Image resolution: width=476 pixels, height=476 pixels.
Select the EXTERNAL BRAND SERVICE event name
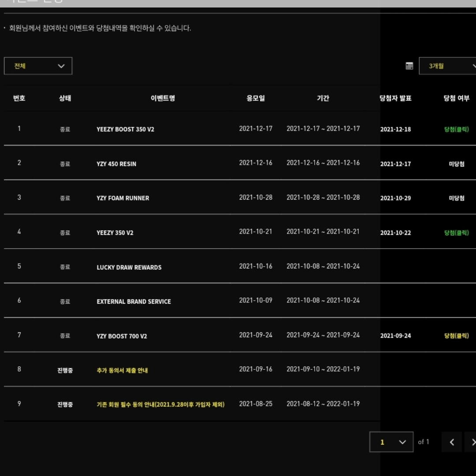coord(134,302)
